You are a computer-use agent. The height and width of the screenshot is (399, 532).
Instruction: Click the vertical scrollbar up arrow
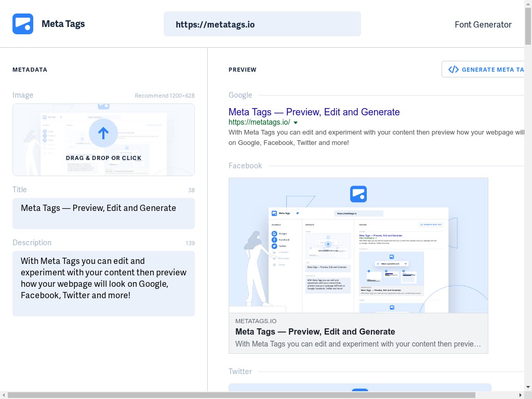(528, 4)
